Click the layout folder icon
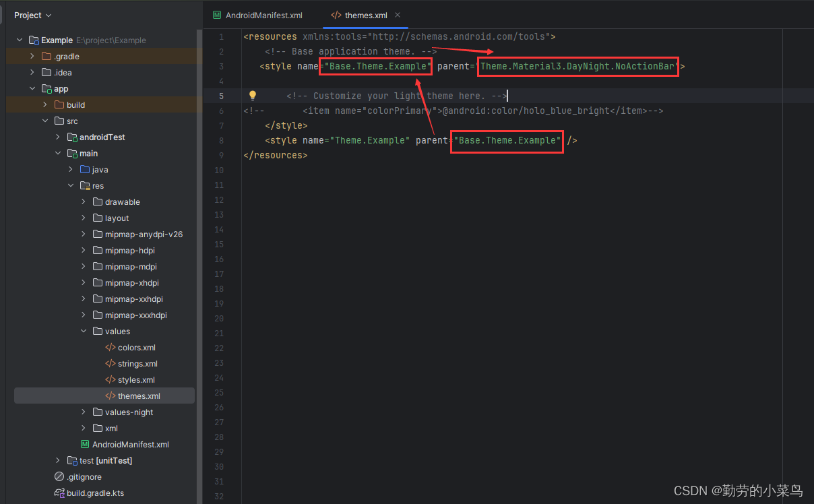Screen dimensions: 814x504 [98, 218]
